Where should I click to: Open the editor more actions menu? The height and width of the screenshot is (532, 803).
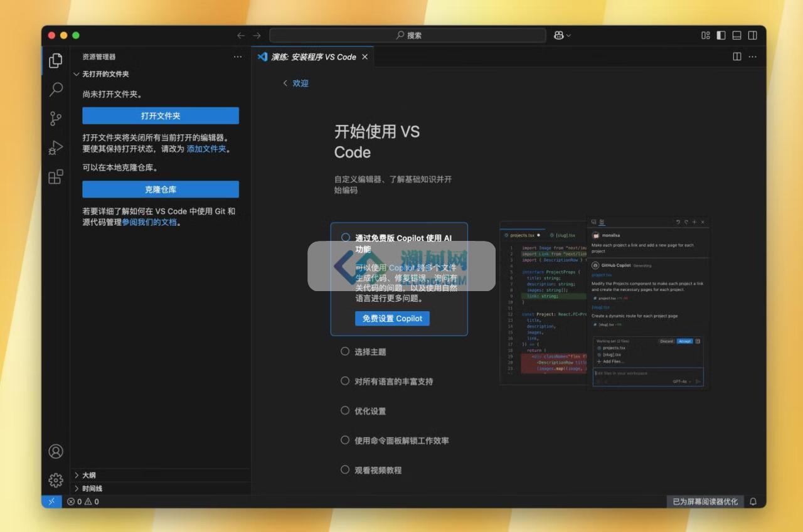pos(753,56)
